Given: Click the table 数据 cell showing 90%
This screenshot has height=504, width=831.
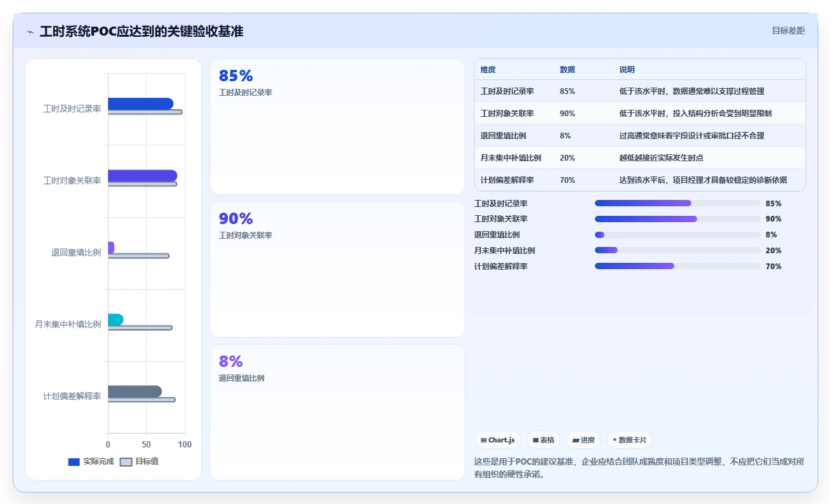Looking at the screenshot, I should click(568, 114).
